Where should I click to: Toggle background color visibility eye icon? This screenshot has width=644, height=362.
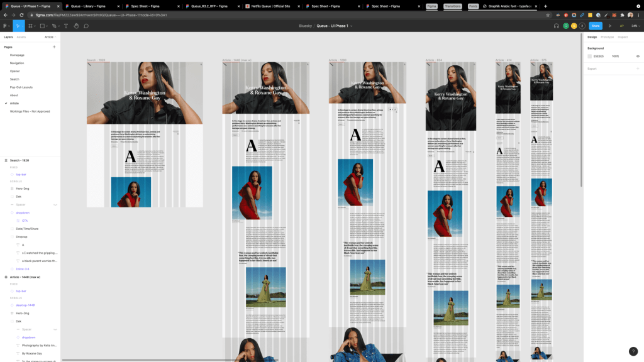[x=638, y=56]
